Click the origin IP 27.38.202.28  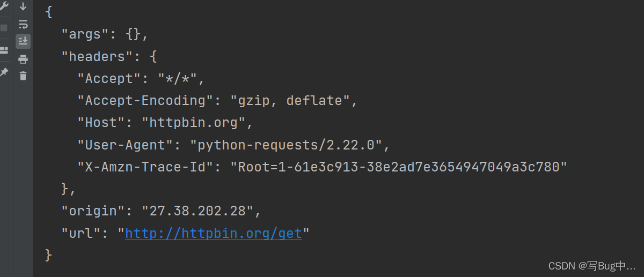(x=197, y=211)
